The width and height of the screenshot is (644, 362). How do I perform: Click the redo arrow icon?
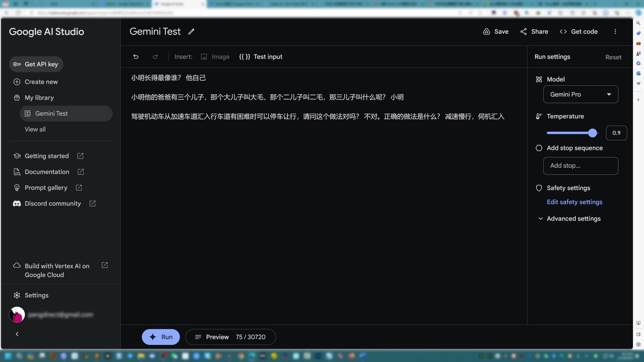[x=155, y=57]
